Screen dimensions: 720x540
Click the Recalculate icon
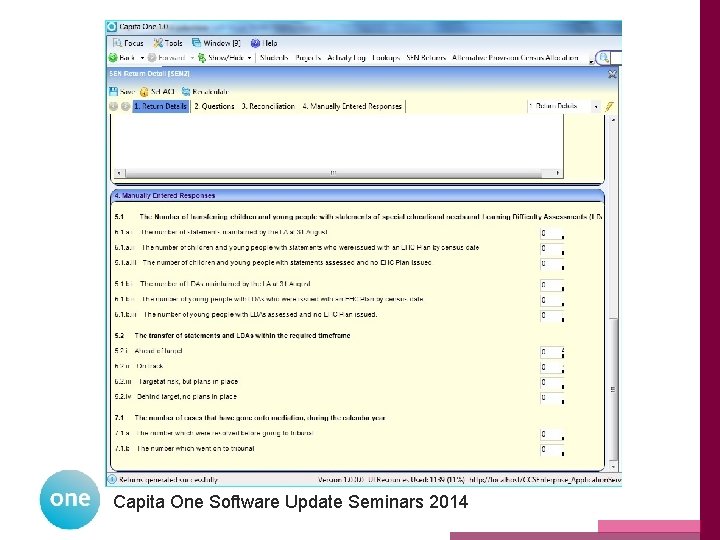(186, 91)
